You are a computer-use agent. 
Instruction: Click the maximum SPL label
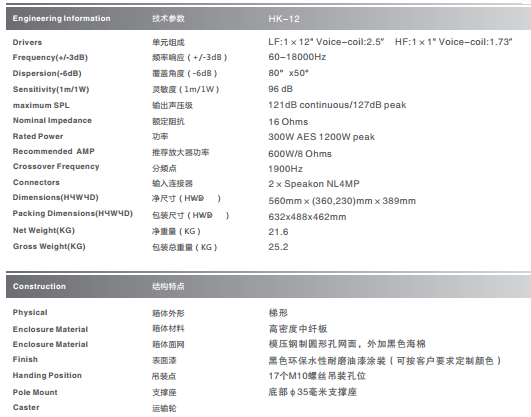[41, 105]
